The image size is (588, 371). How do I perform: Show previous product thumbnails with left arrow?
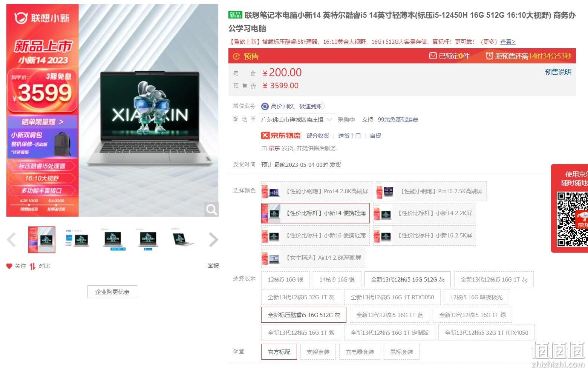pyautogui.click(x=11, y=240)
